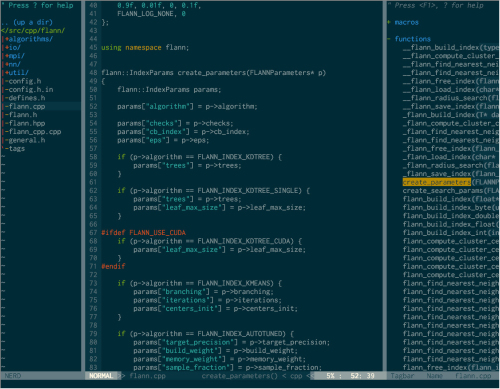Expand the io/ folder node
Viewport: 500px width, 389px height.
click(13, 47)
